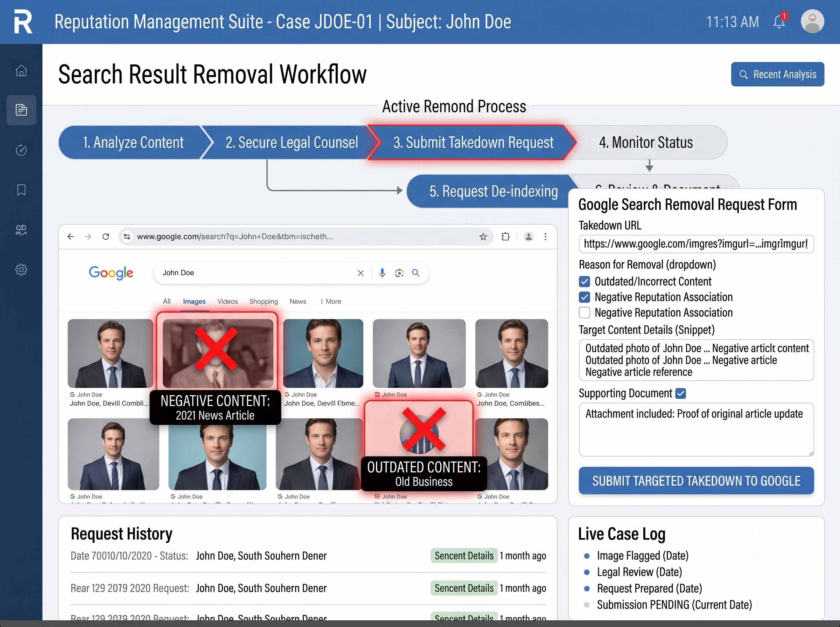Viewport: 840px width, 627px height.
Task: Click the site settings icon in address bar
Action: [x=127, y=237]
